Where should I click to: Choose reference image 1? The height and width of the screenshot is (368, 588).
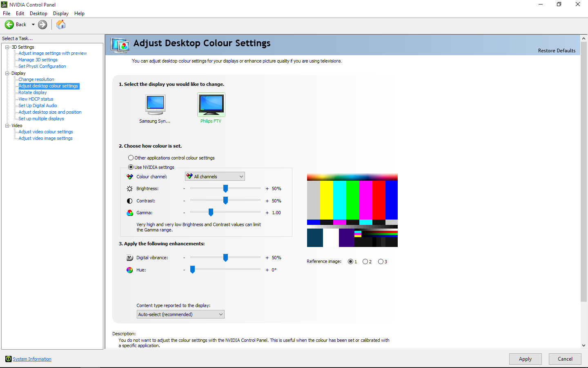pyautogui.click(x=350, y=261)
